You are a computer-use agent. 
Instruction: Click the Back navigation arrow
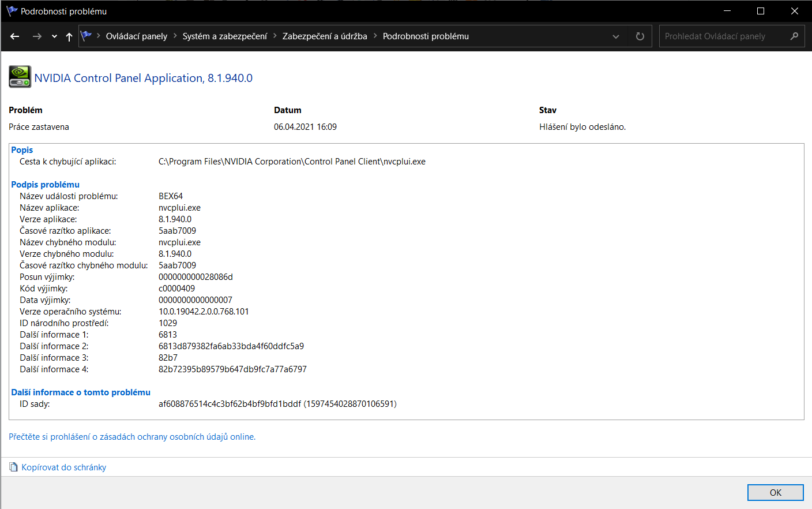[x=15, y=36]
